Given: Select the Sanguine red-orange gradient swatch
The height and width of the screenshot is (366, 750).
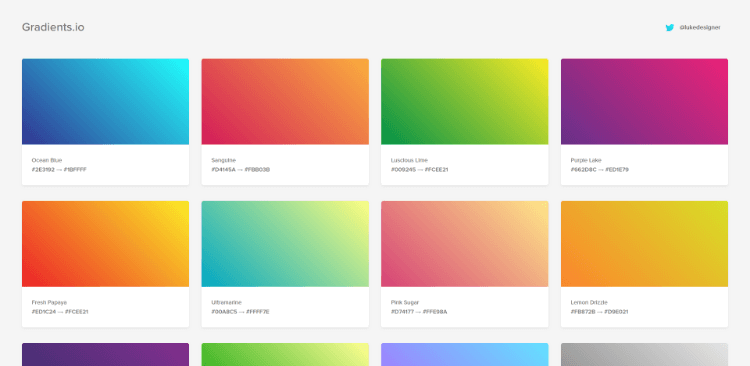Looking at the screenshot, I should click(x=285, y=101).
